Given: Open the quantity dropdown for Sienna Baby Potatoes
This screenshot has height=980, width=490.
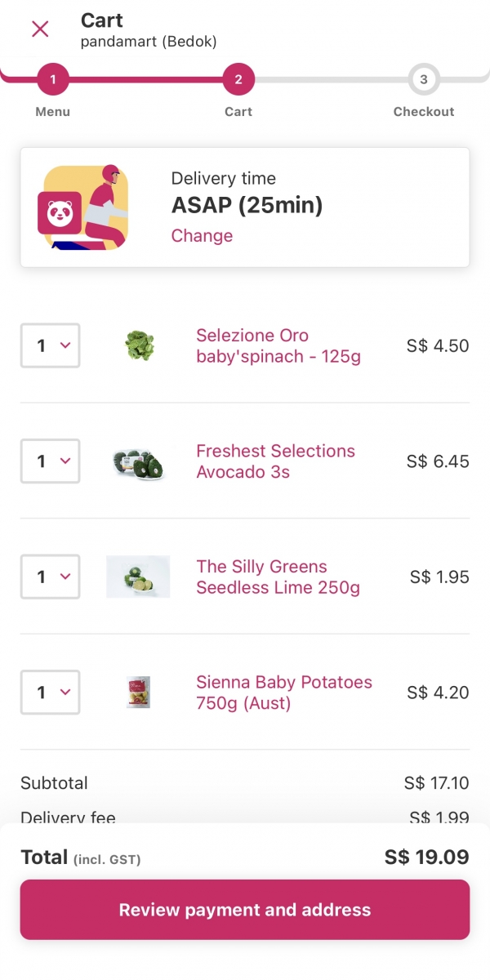Looking at the screenshot, I should [50, 692].
